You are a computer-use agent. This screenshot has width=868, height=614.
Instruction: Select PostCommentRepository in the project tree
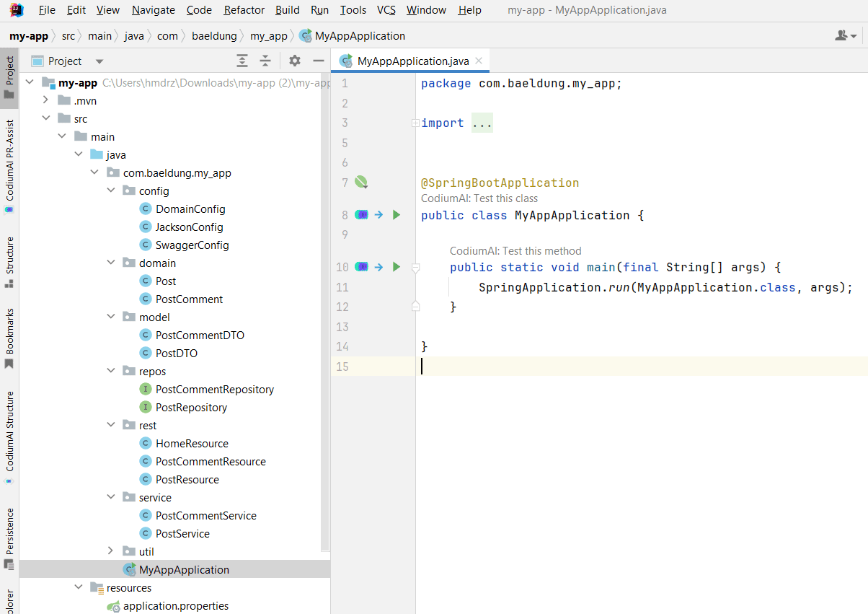[214, 390]
